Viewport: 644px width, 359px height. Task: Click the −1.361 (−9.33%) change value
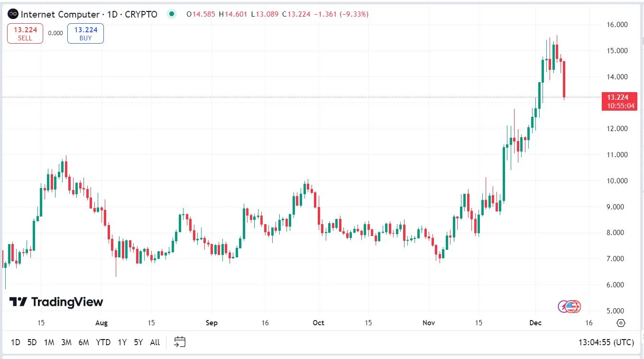[341, 14]
